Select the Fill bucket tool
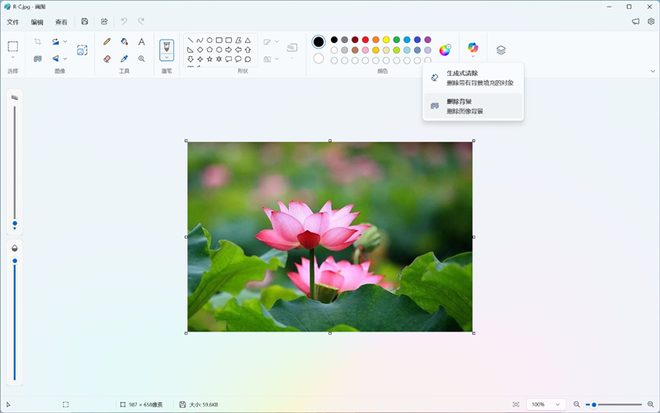 pyautogui.click(x=124, y=42)
